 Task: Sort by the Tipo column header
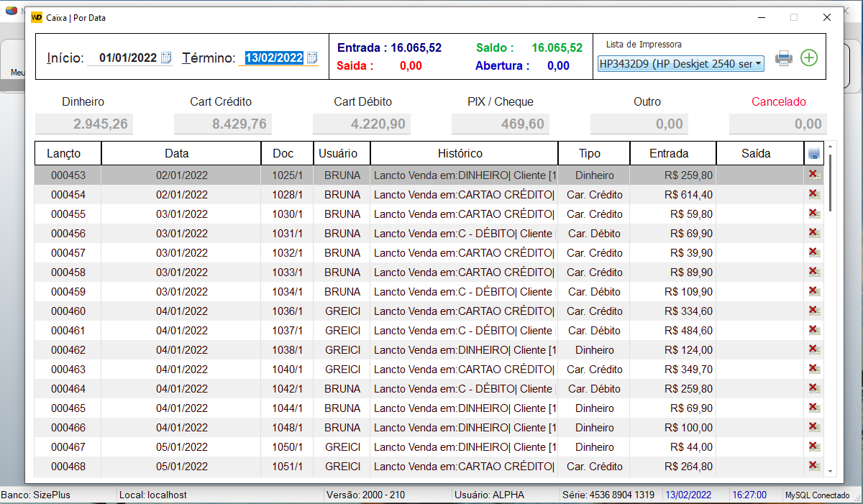pos(594,153)
